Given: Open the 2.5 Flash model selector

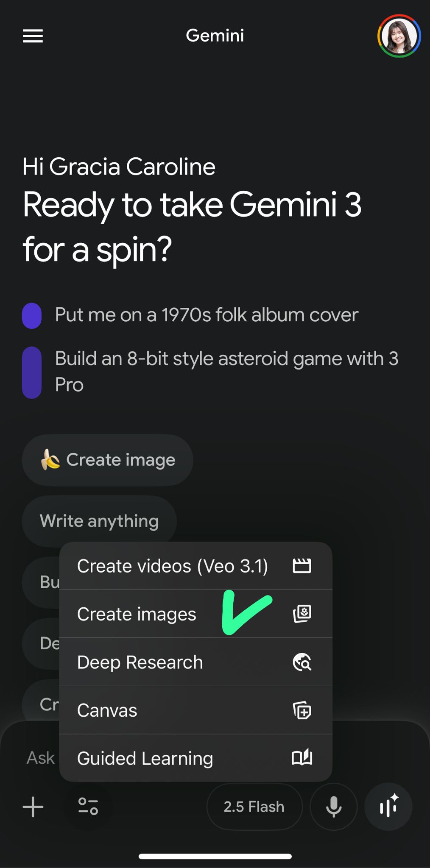Looking at the screenshot, I should (x=254, y=806).
